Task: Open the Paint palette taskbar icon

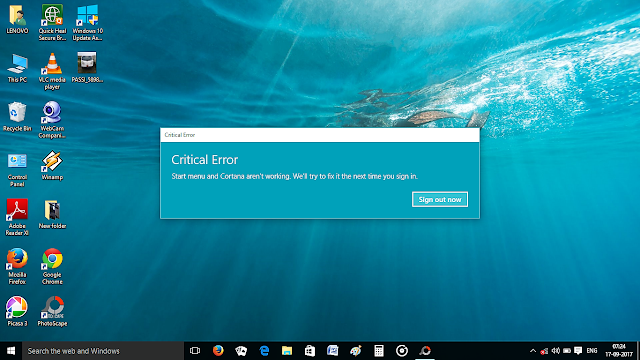Action: point(356,351)
